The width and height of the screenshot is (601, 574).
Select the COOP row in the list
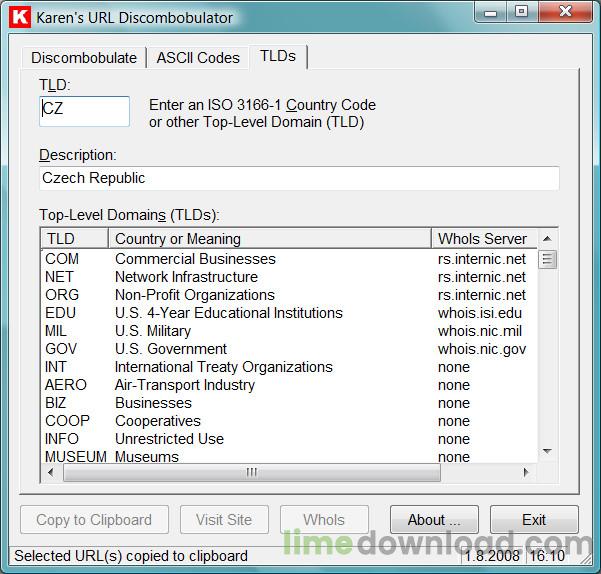[289, 421]
